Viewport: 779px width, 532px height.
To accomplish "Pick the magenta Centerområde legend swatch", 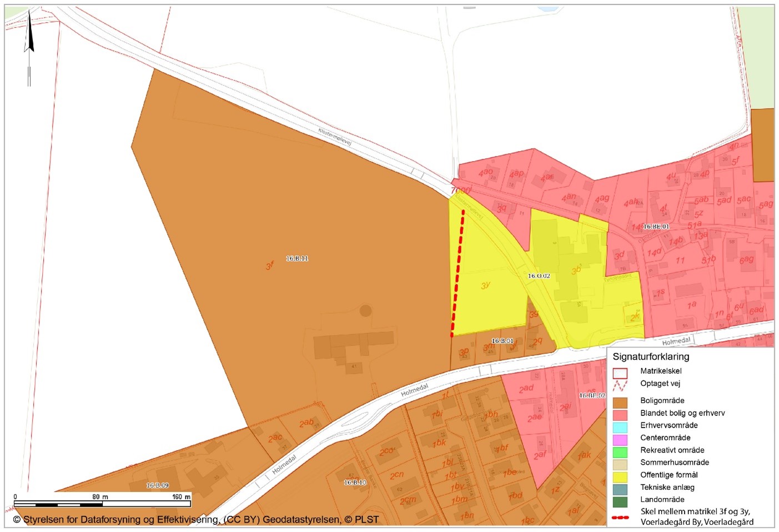I will pos(620,439).
